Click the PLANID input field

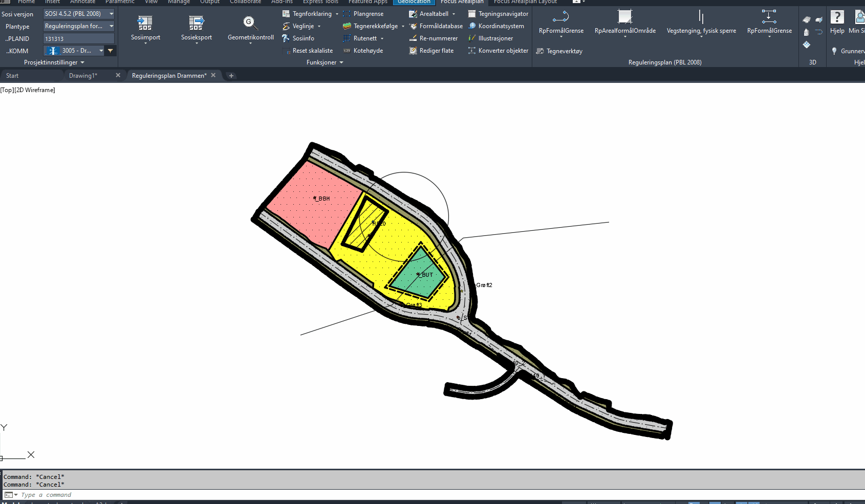78,39
